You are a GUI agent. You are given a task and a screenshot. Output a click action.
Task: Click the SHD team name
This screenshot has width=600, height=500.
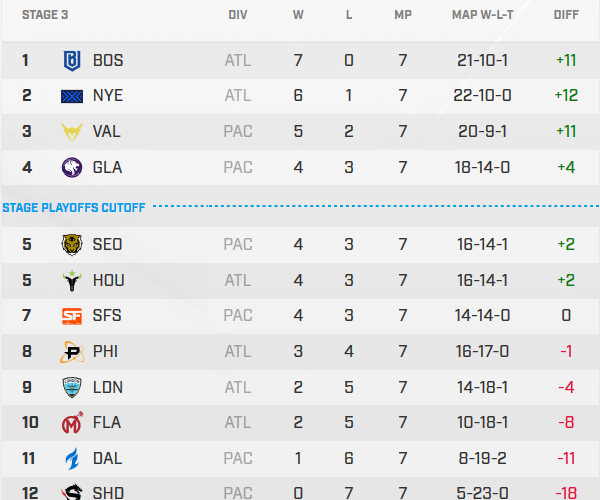[108, 493]
